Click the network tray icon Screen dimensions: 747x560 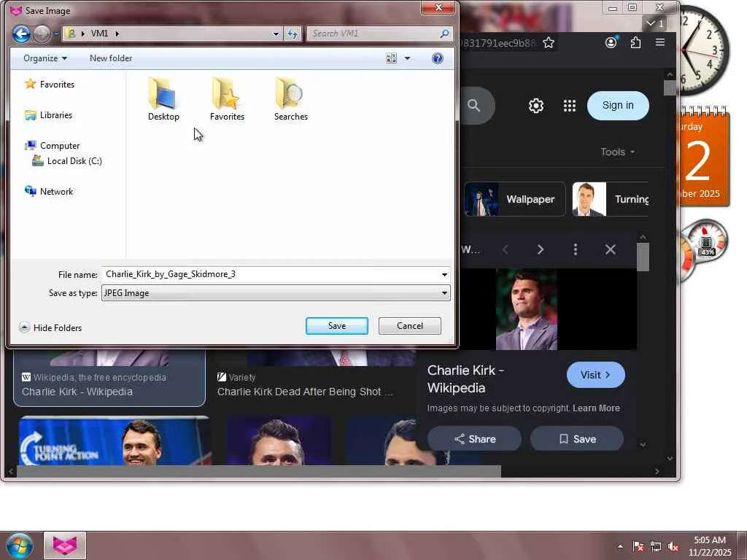click(656, 547)
